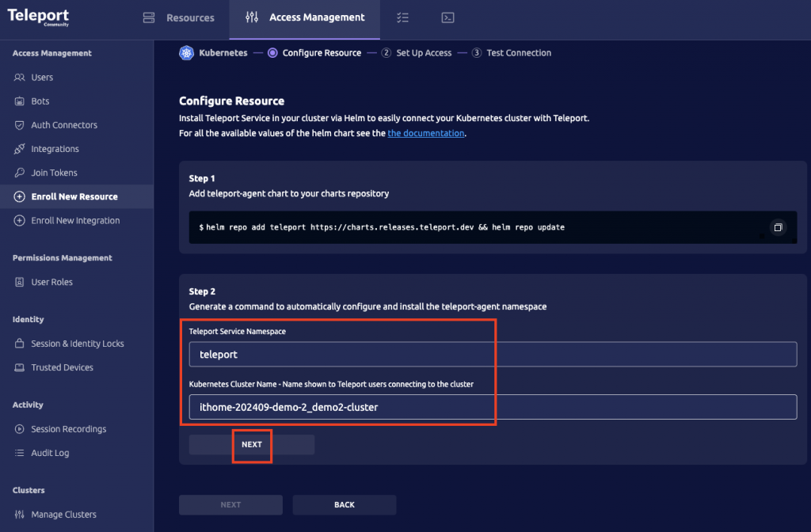Select Enroll New Resource sidebar item
Viewport: 811px width, 532px height.
77,196
